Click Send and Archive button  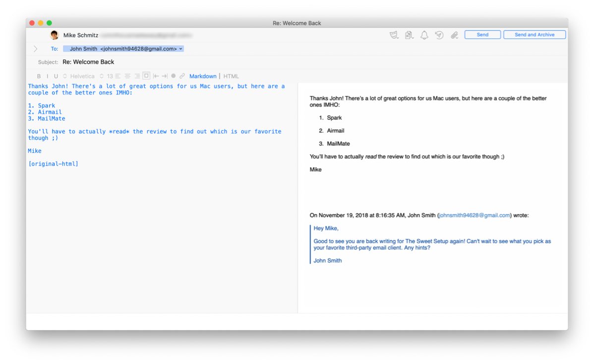click(535, 35)
